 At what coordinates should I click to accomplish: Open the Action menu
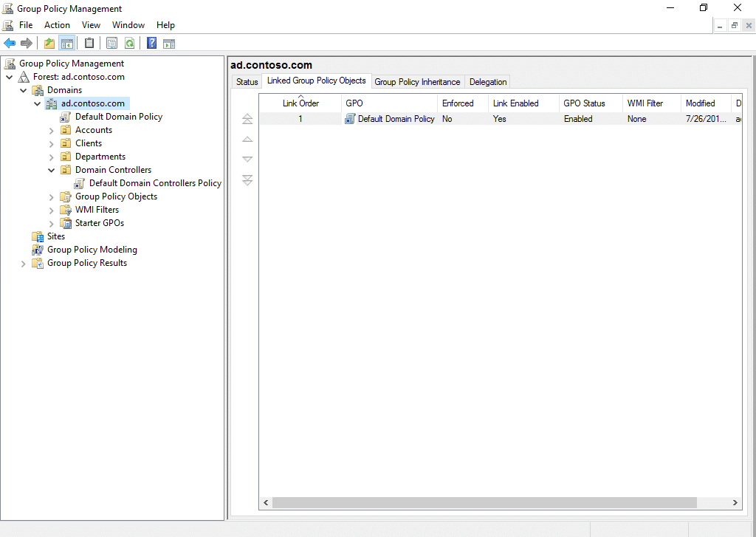coord(57,25)
